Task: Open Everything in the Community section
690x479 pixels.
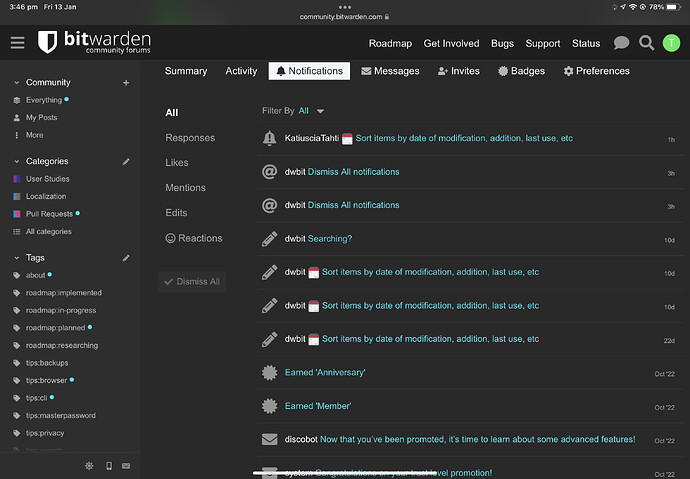Action: 44,100
